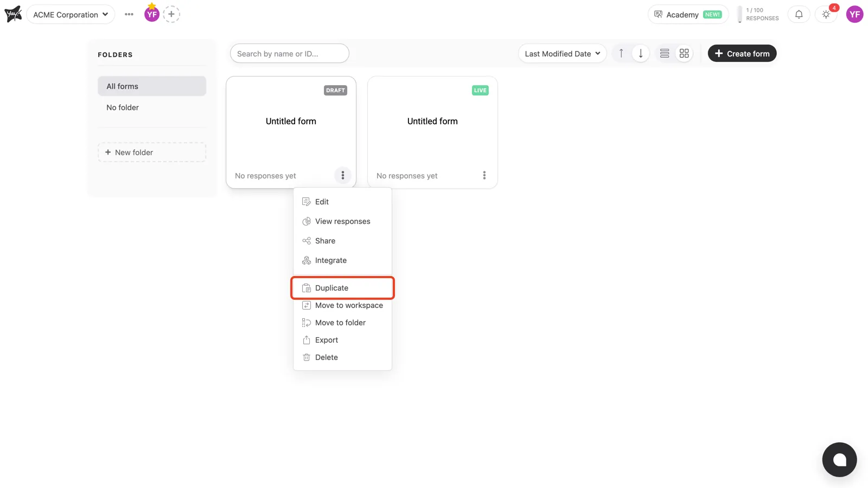Select Integrate in the context menu
Screen dimensions: 868x488
tap(342, 260)
